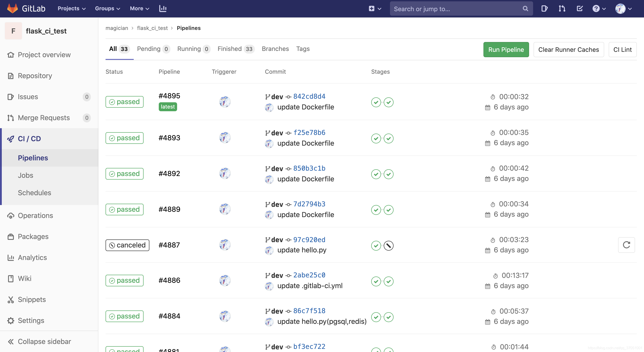644x352 pixels.
Task: Open the Repository section from sidebar
Action: [x=35, y=76]
